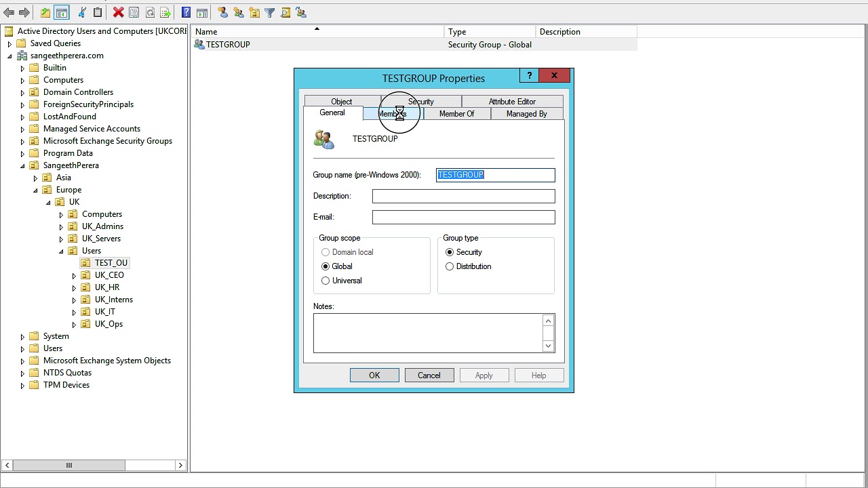The width and height of the screenshot is (868, 488).
Task: Click the Cancel button
Action: point(429,375)
